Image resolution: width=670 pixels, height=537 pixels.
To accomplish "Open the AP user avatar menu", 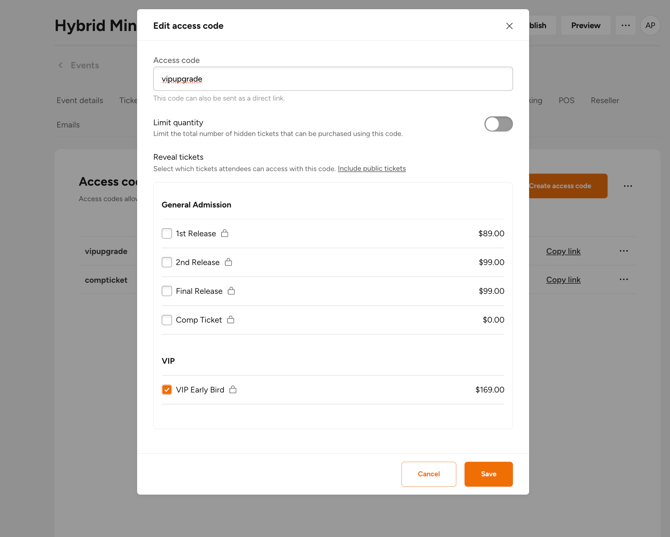I will click(650, 26).
